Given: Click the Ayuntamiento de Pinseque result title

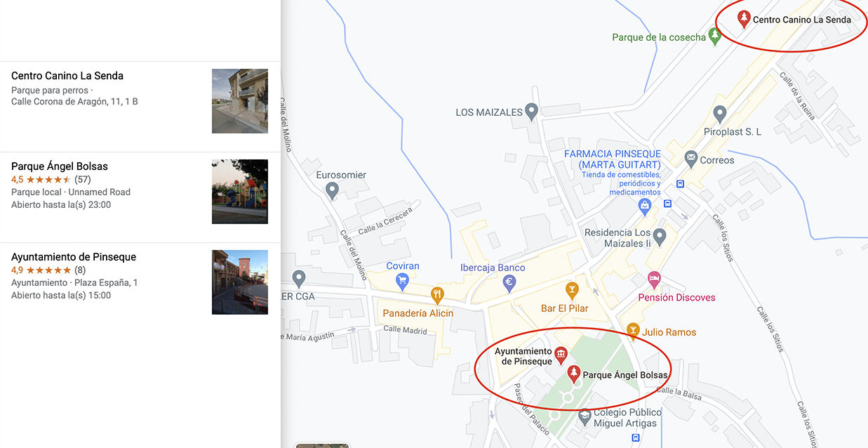Looking at the screenshot, I should coord(74,257).
